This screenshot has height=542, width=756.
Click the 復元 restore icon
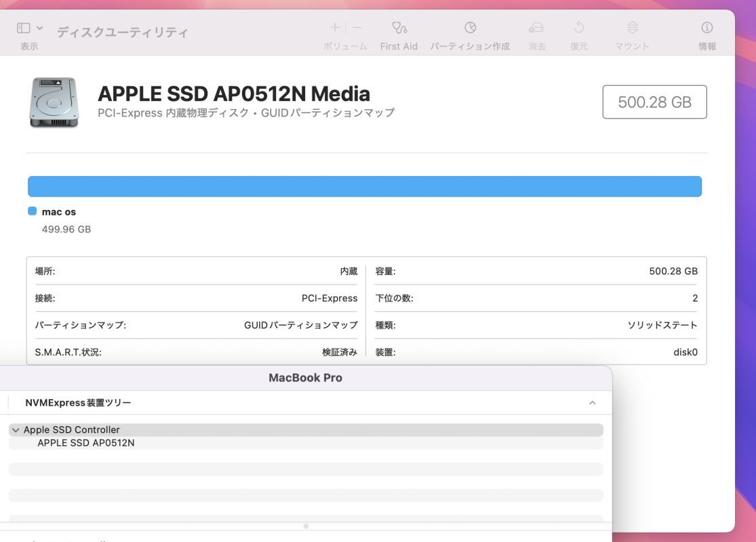click(578, 28)
